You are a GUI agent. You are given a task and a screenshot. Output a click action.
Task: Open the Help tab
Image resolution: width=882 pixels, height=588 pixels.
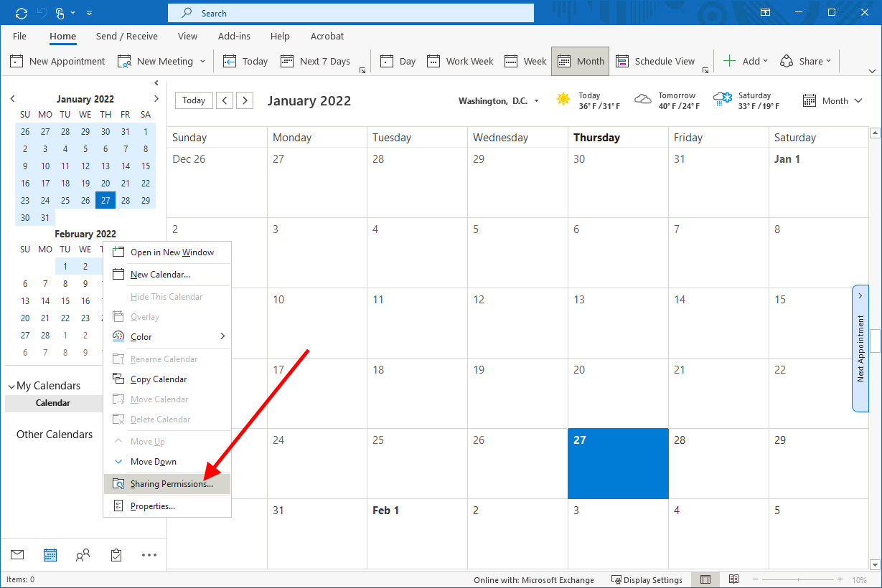280,36
